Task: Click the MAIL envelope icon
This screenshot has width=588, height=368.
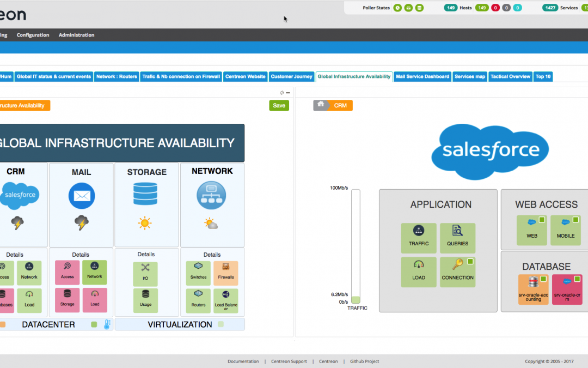Action: 82,196
